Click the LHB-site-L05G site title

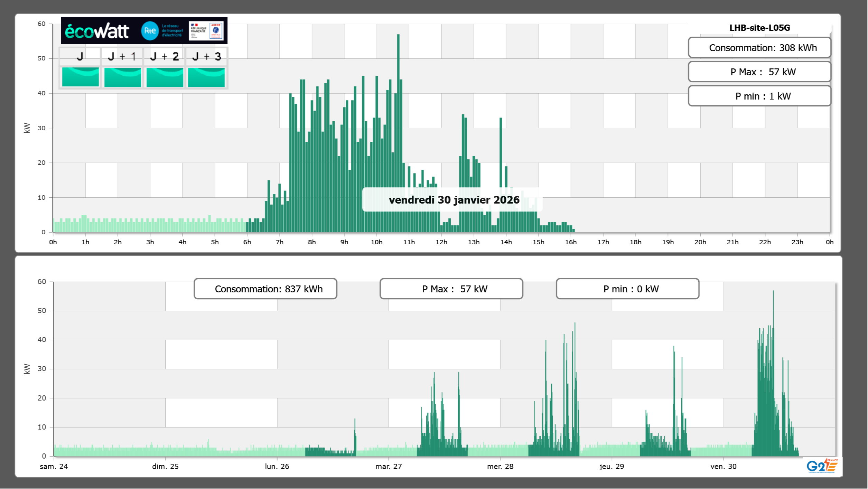759,28
